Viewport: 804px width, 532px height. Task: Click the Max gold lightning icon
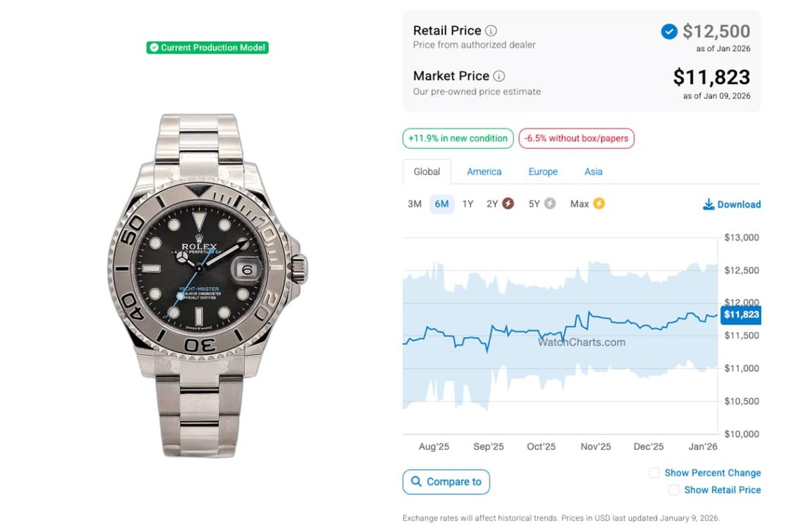598,204
